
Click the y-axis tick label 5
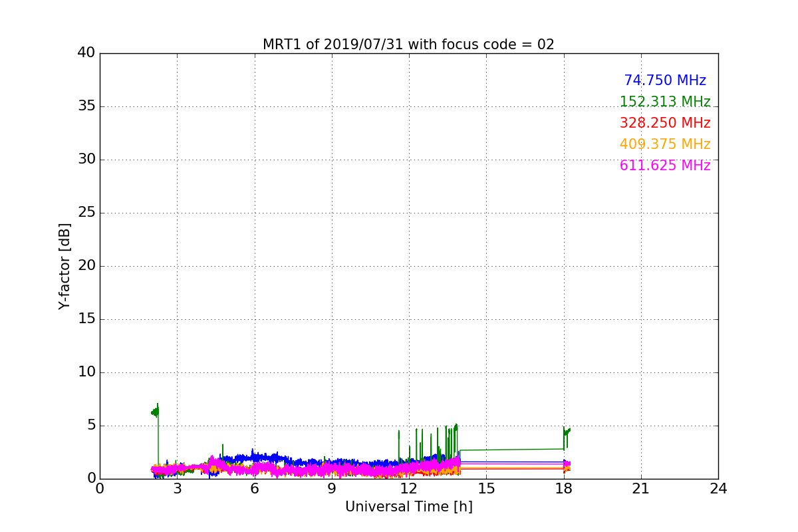point(90,426)
